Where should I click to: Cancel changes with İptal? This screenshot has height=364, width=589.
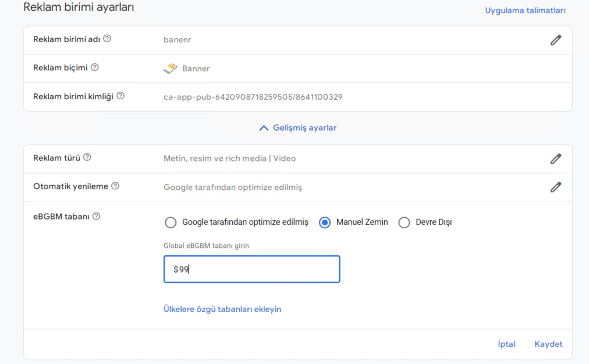tap(506, 344)
